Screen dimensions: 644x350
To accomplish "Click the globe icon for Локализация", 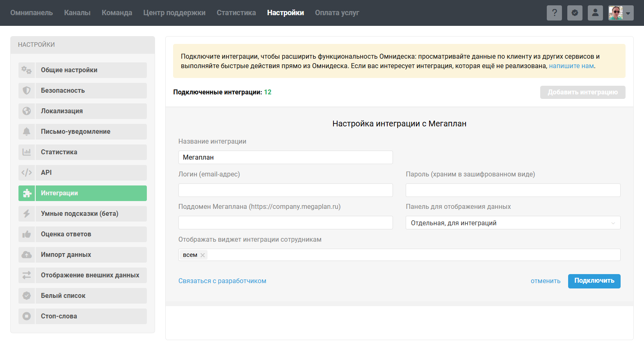I will click(x=27, y=111).
